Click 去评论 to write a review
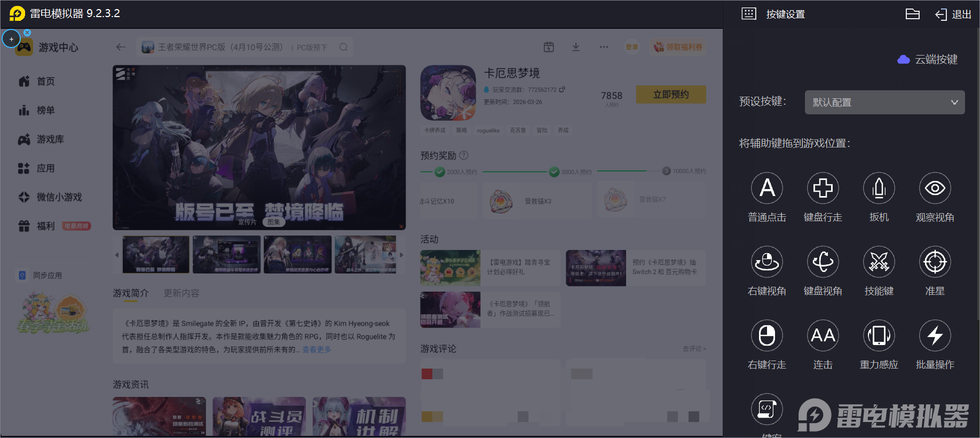This screenshot has height=438, width=980. click(694, 349)
